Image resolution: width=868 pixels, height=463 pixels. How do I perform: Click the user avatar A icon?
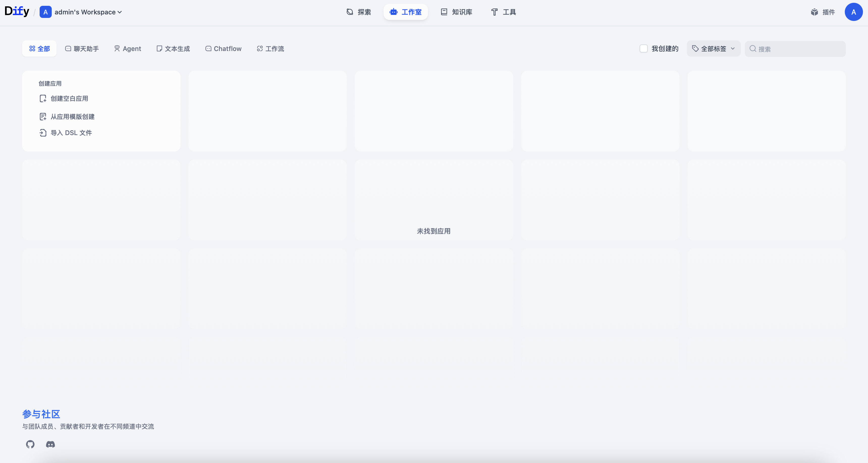tap(854, 12)
